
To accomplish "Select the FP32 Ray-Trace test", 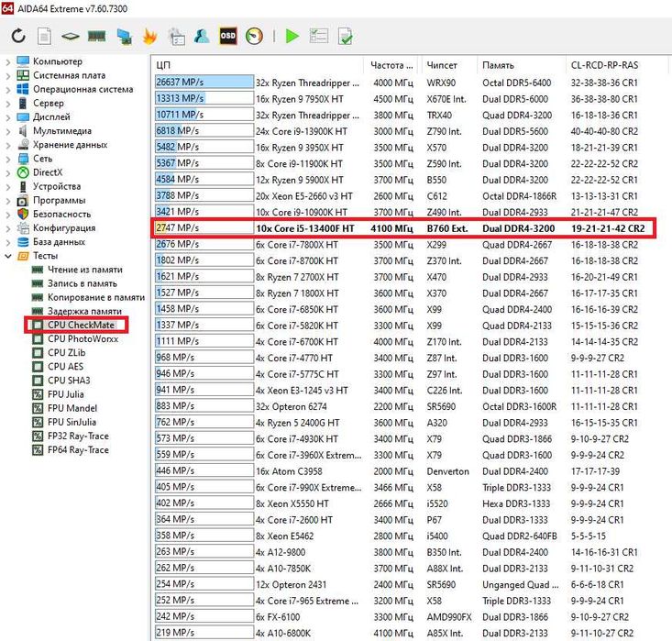I will (78, 437).
